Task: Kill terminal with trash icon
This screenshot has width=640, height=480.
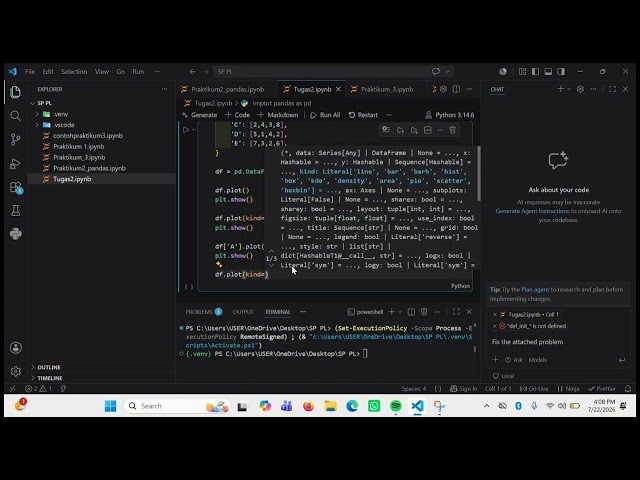Action: tap(424, 312)
